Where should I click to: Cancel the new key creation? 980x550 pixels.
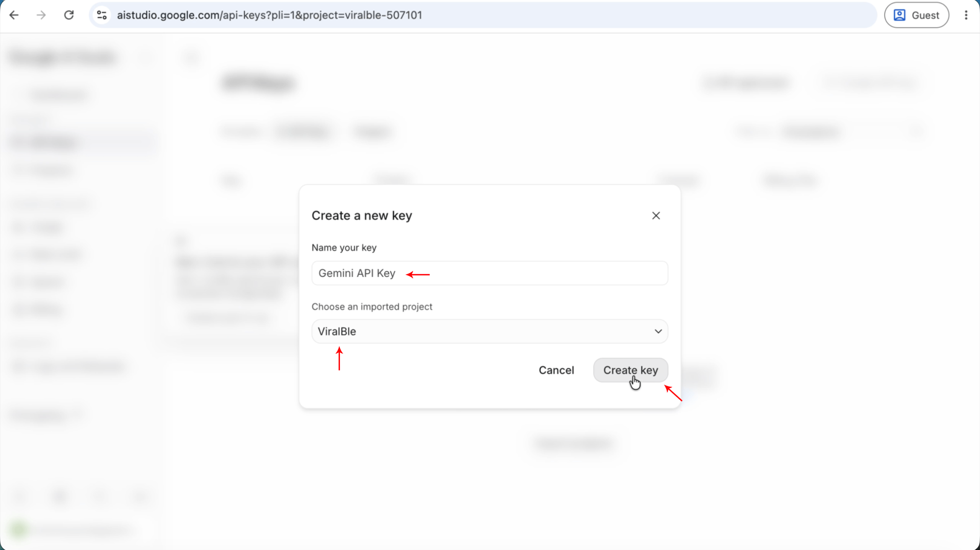click(x=556, y=370)
